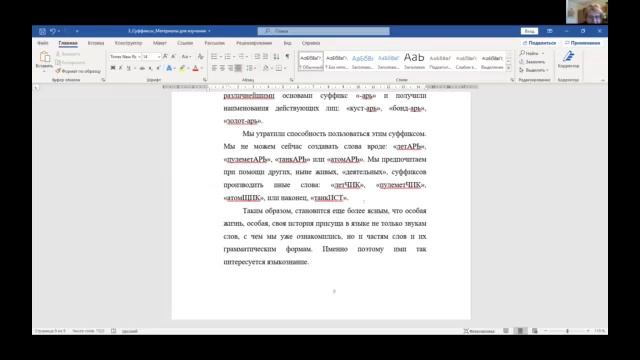The width and height of the screenshot is (640, 360).
Task: Toggle Strikethrough formatting
Action: (142, 68)
